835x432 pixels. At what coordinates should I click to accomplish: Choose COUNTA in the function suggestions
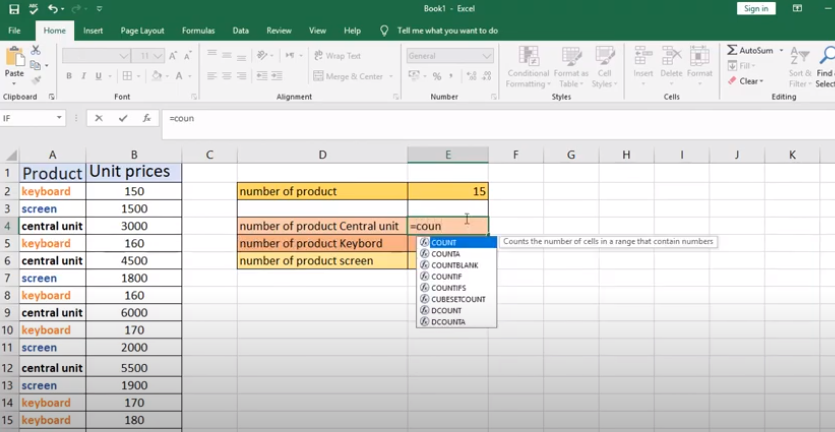coord(445,254)
